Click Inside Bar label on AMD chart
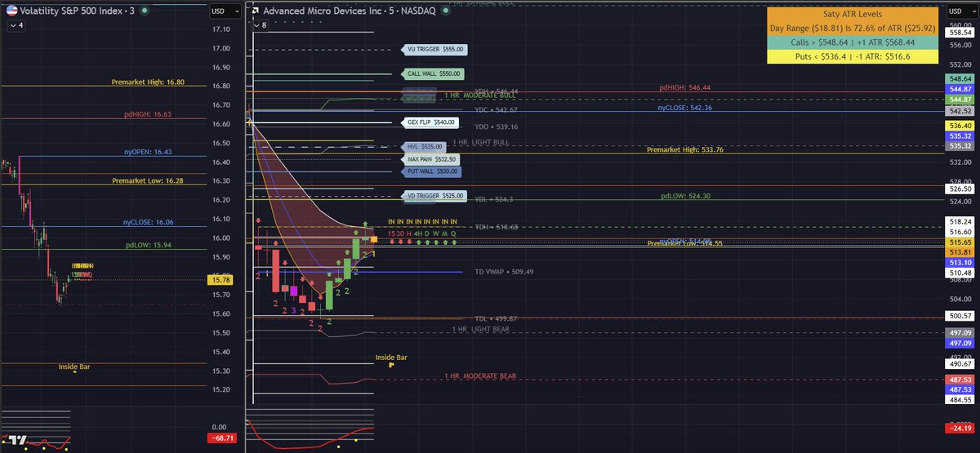 (x=391, y=358)
